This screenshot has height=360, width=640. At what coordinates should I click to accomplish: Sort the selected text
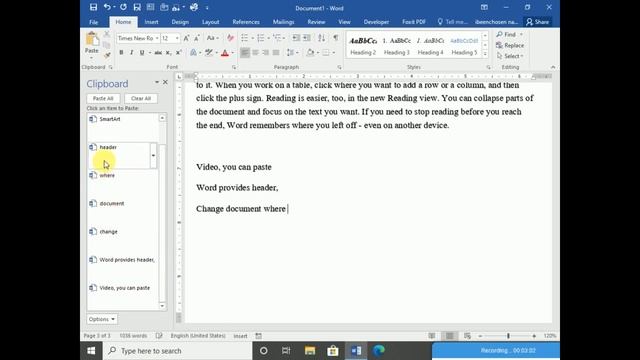click(x=322, y=38)
